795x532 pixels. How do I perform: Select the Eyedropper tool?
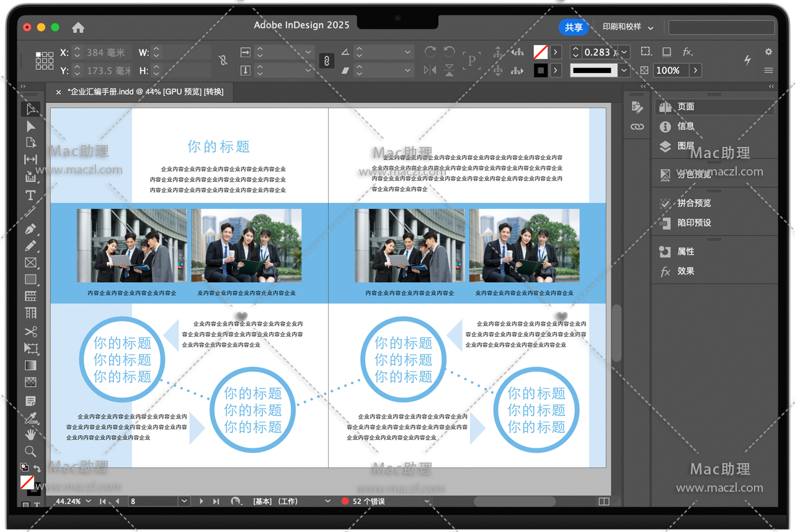tap(30, 418)
